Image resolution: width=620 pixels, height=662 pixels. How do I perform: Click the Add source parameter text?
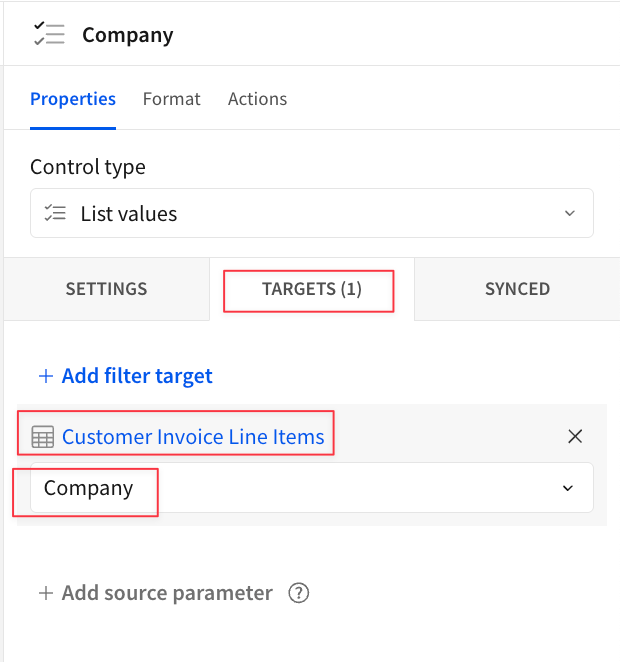tap(167, 593)
